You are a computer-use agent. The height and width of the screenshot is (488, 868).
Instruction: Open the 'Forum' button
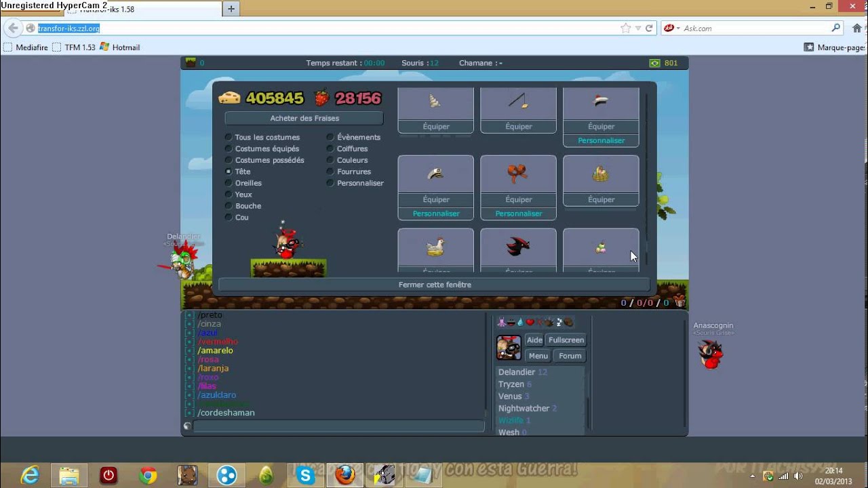pos(570,356)
